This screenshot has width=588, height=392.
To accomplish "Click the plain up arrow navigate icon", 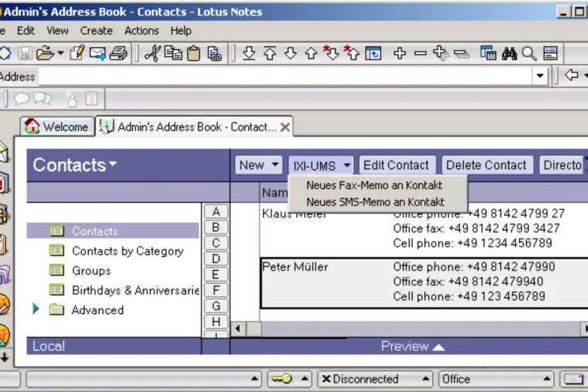I will click(311, 53).
